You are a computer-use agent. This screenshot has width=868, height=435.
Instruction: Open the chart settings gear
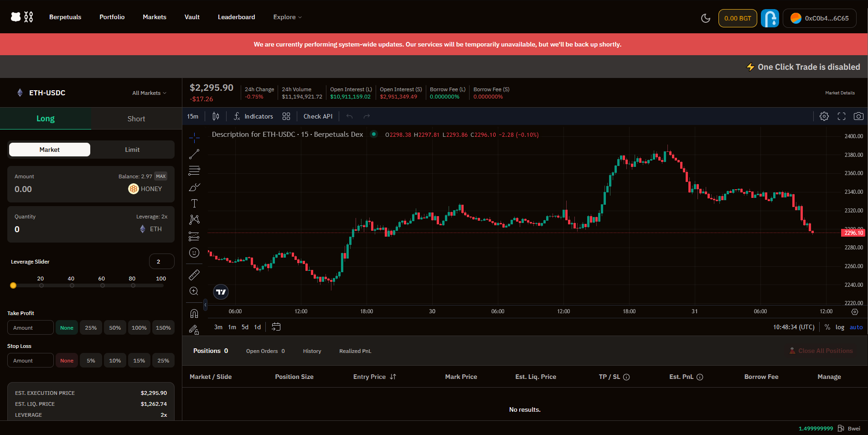pos(824,116)
